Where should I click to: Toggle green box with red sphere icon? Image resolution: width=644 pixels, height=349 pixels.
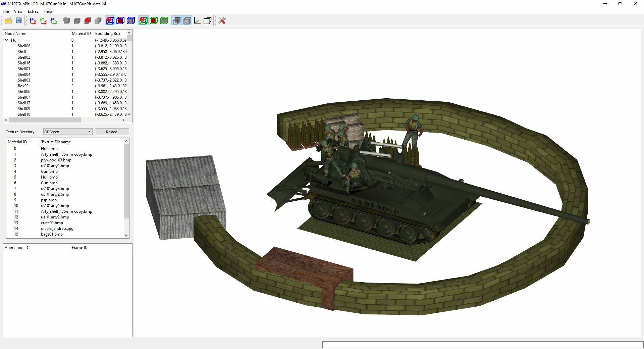pos(154,21)
